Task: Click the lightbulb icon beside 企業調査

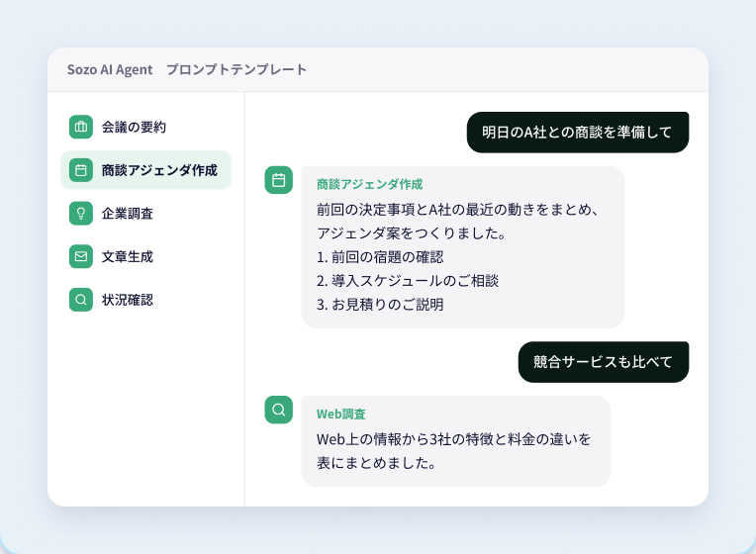Action: 81,213
